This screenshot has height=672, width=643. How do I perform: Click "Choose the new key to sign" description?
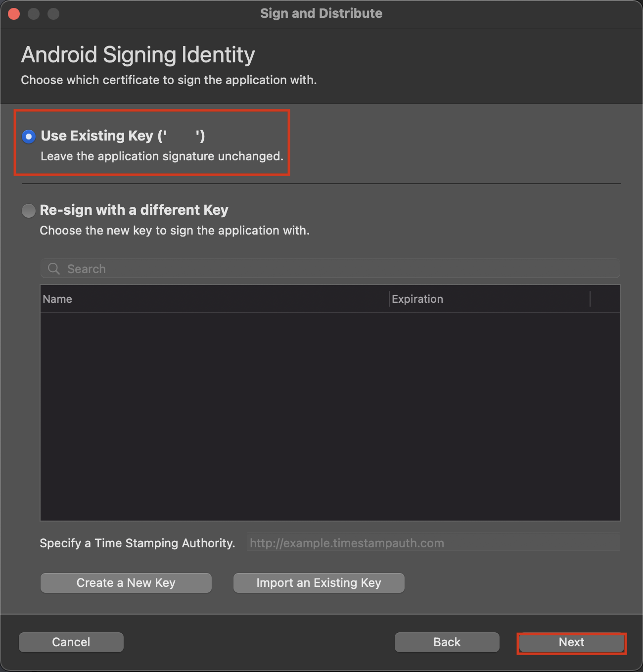[175, 231]
